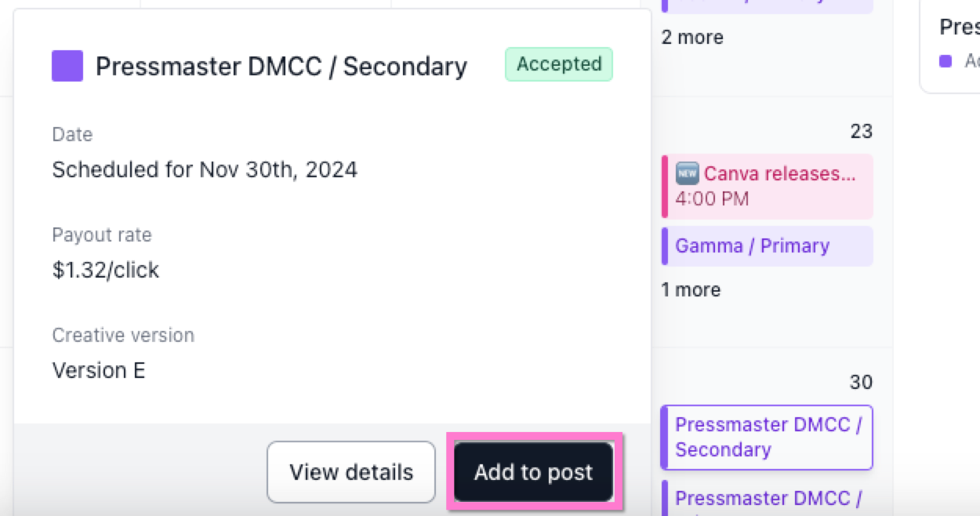Open the cut-off Pressmaster DMCC entry at bottom

(767, 499)
